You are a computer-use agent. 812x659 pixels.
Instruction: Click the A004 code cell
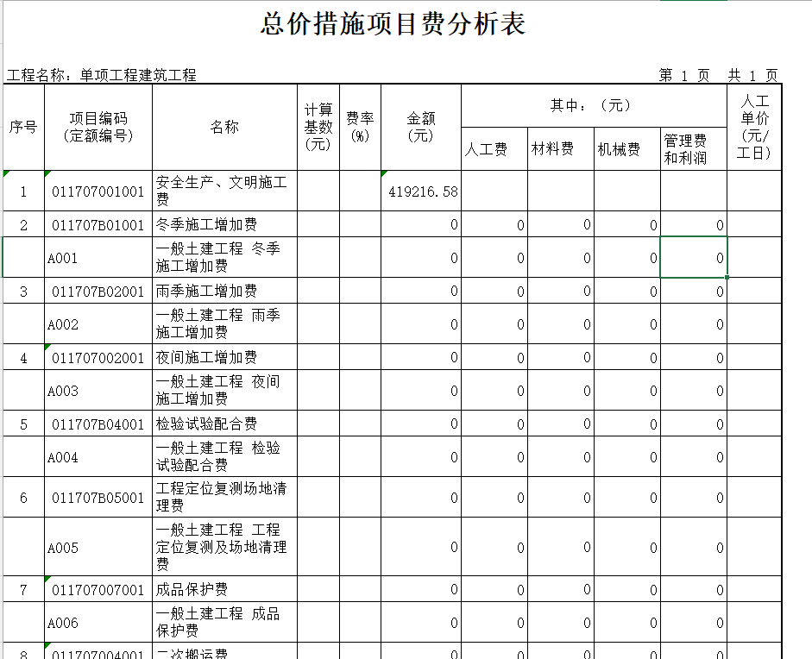point(98,456)
